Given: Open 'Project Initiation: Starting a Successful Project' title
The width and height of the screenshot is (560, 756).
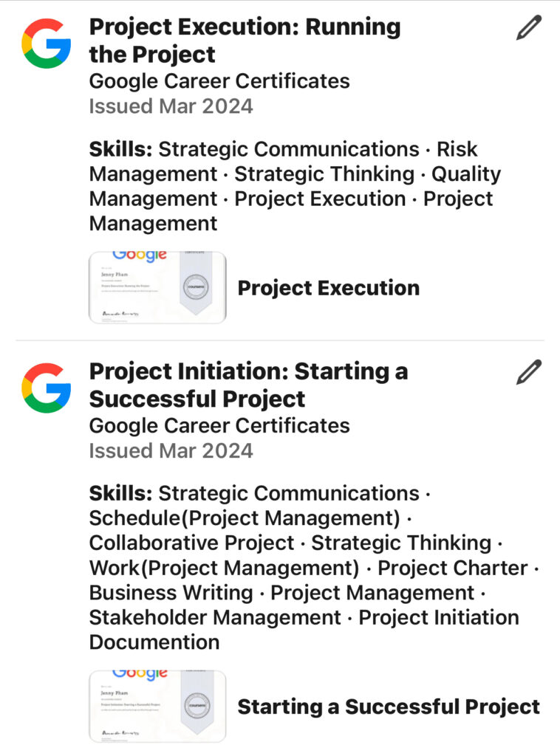Looking at the screenshot, I should coord(248,385).
